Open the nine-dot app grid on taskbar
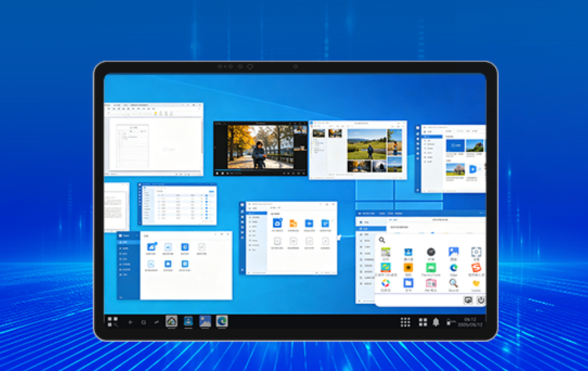Viewport: 588px width, 371px height. (405, 322)
